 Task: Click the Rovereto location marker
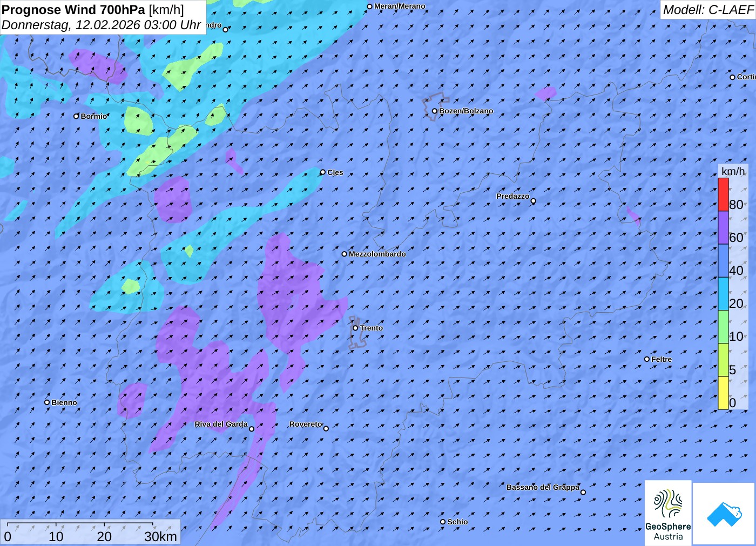pyautogui.click(x=326, y=428)
